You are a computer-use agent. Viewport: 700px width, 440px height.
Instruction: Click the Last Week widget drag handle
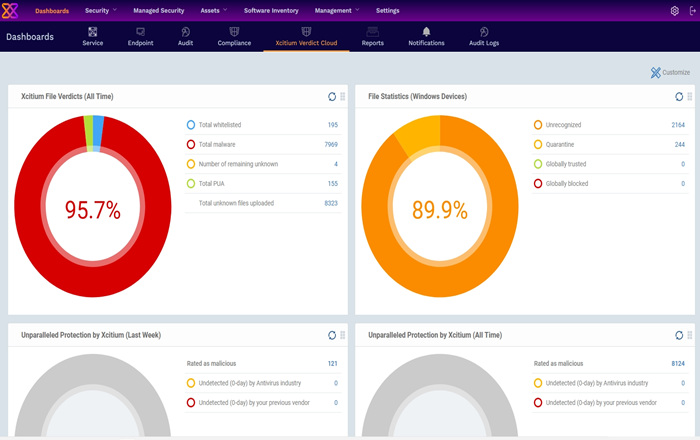tap(342, 335)
